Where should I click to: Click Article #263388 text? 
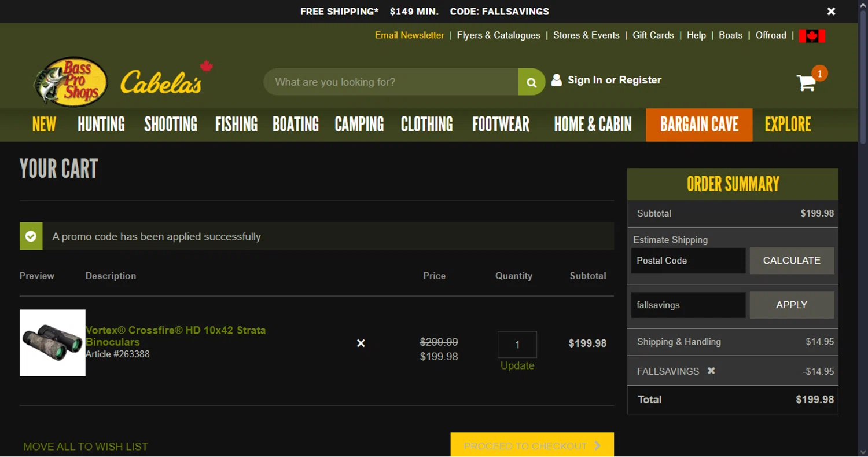pos(117,354)
